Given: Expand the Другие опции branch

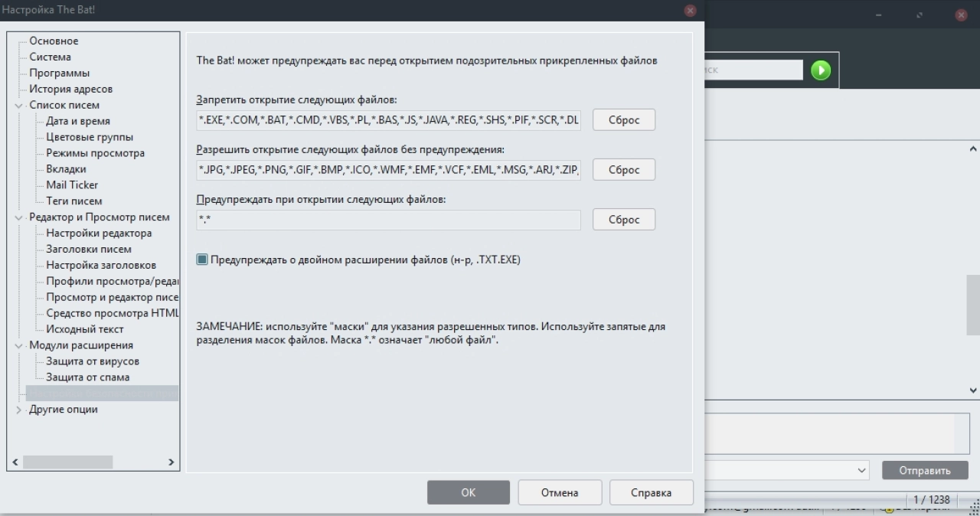Looking at the screenshot, I should click(19, 410).
